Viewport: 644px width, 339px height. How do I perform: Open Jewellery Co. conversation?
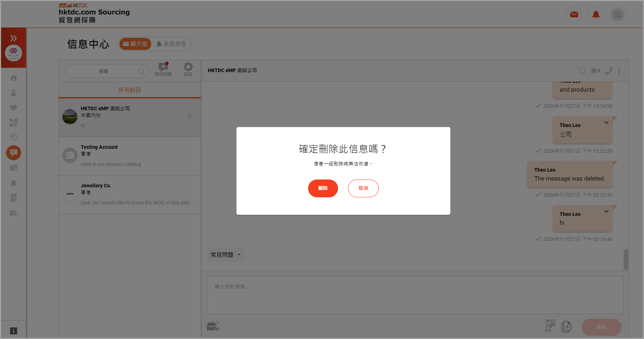[x=130, y=194]
